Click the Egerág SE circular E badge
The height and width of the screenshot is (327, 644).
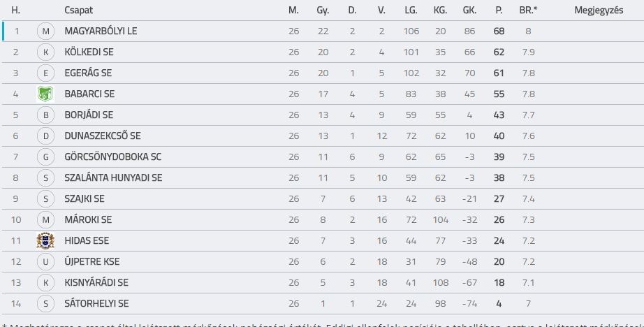click(45, 73)
